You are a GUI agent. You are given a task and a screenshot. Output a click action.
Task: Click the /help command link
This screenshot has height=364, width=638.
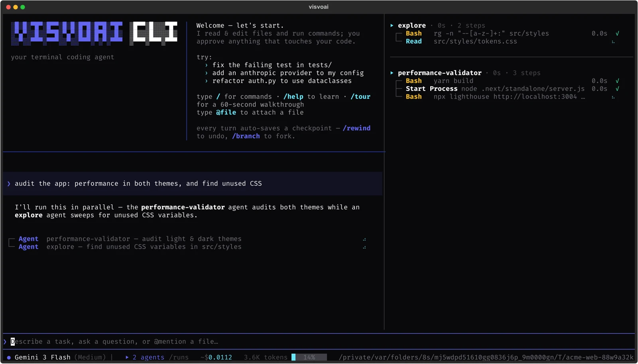point(293,96)
